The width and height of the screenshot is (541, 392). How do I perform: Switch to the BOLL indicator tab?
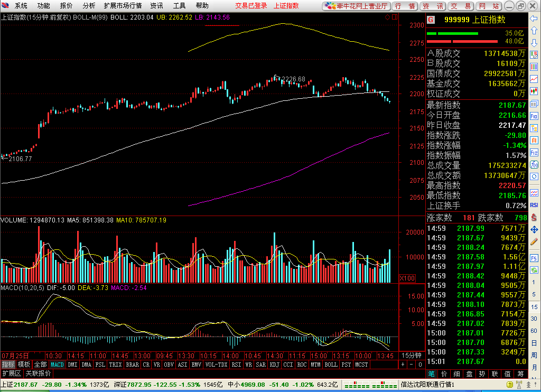pyautogui.click(x=331, y=365)
